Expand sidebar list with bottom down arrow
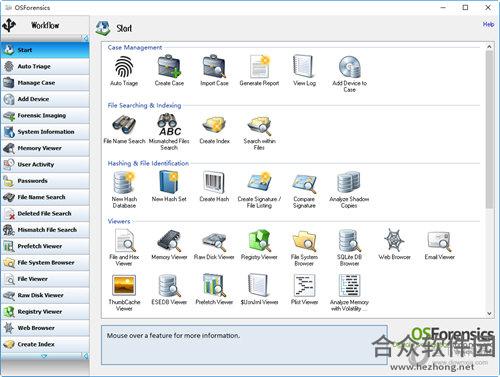The image size is (500, 377). [x=44, y=356]
